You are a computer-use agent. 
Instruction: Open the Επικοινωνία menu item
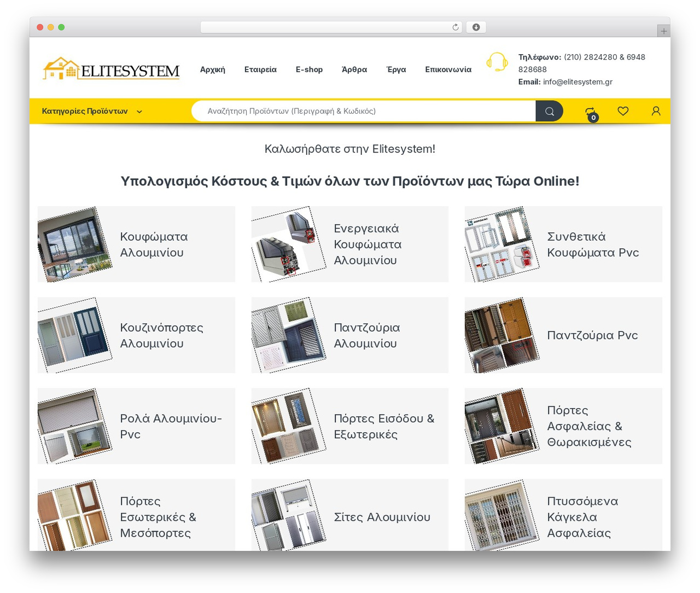(x=448, y=69)
